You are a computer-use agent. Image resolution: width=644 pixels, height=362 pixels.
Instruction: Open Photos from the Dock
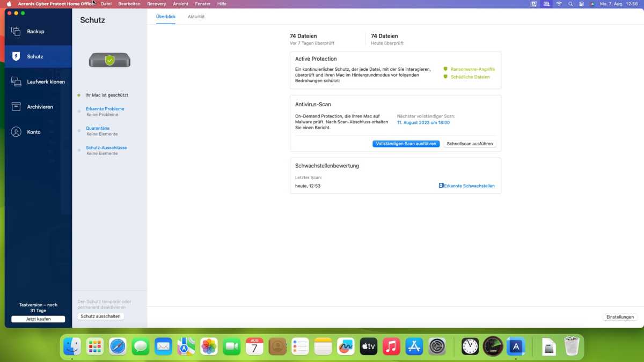(209, 346)
